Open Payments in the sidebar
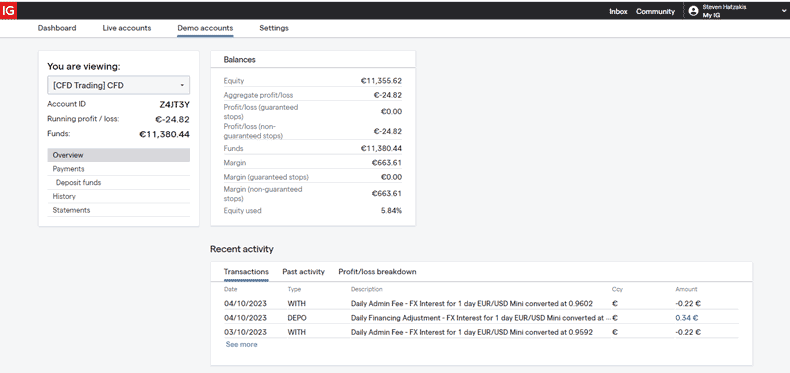790x373 pixels. 118,169
